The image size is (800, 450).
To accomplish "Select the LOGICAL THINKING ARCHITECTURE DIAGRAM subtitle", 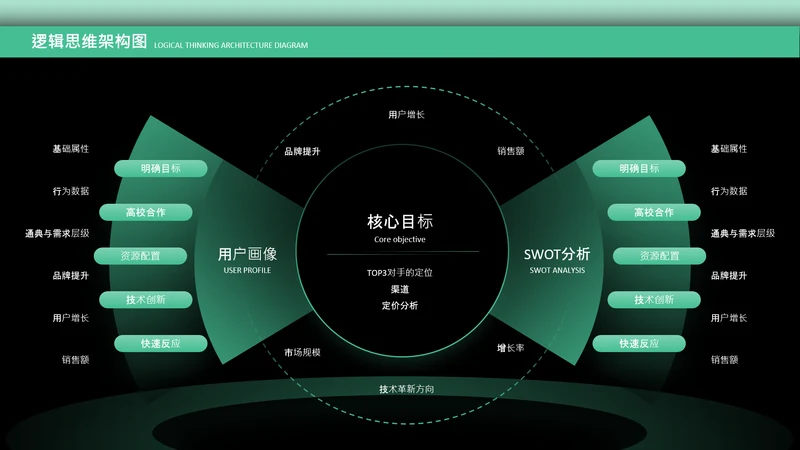I will (x=231, y=45).
